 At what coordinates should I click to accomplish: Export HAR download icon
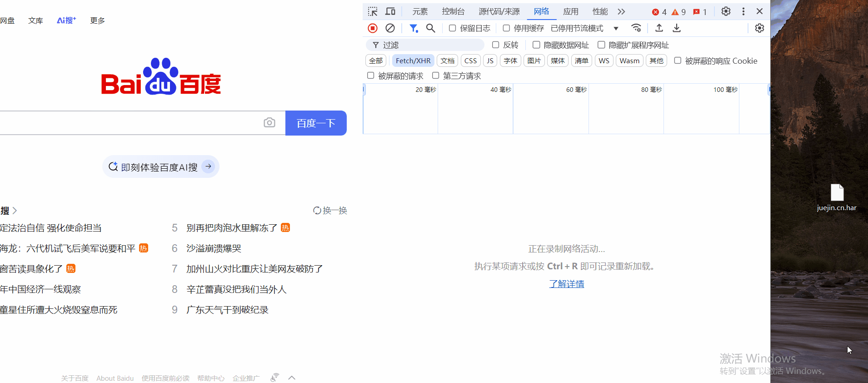(677, 28)
